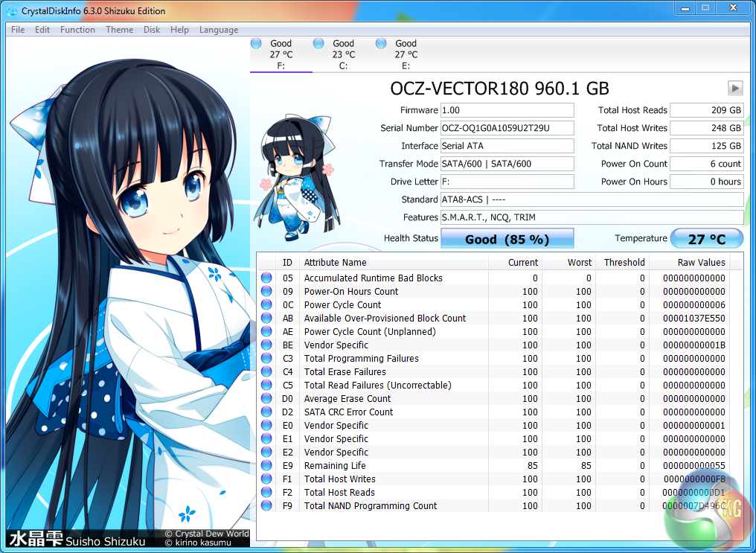
Task: Open the Function menu
Action: pyautogui.click(x=77, y=30)
